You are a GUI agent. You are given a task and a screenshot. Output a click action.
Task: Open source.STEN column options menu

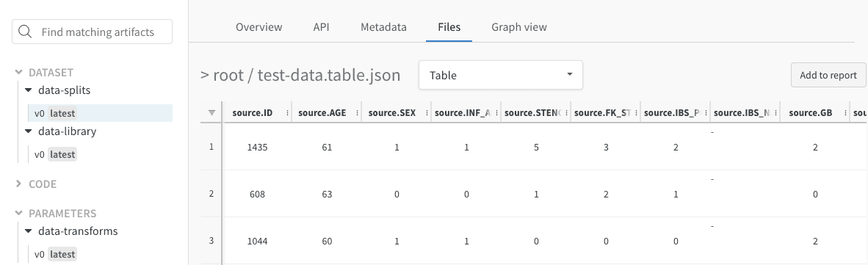click(x=565, y=113)
